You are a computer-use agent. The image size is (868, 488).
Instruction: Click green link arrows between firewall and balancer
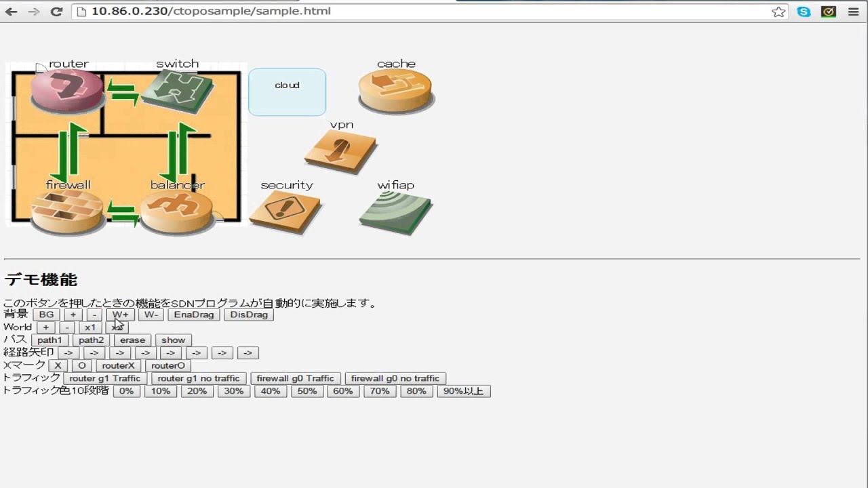click(122, 213)
